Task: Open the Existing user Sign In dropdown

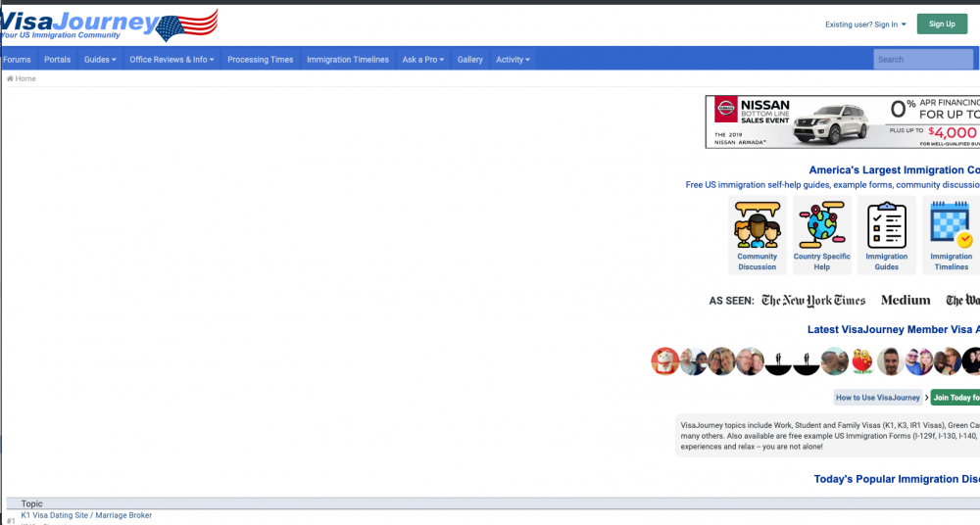Action: coord(865,24)
